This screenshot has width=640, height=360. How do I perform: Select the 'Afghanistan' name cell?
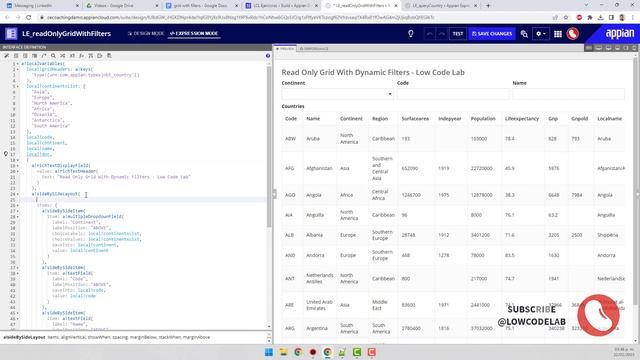[319, 168]
